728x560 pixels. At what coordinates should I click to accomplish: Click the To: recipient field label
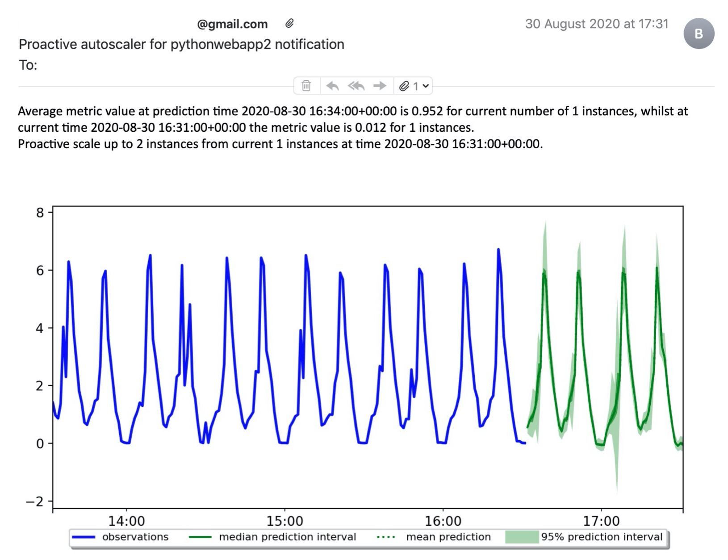tap(28, 65)
